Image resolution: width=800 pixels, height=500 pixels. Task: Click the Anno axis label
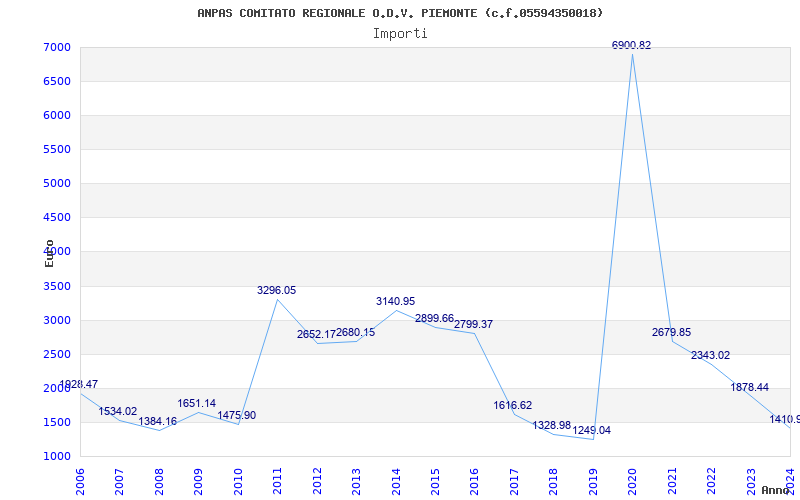[777, 490]
